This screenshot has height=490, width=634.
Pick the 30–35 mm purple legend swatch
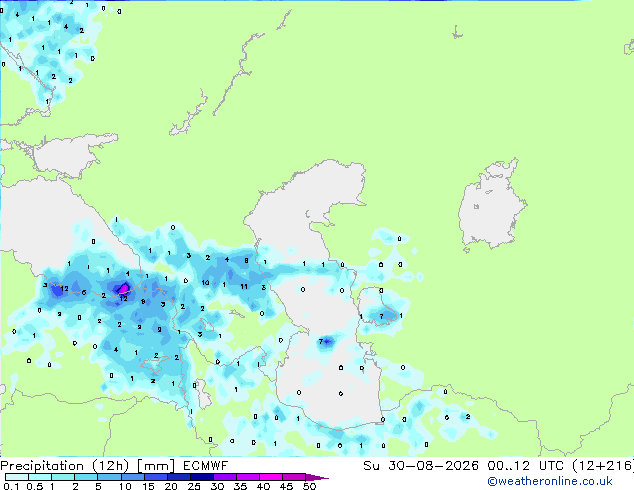coord(224,477)
